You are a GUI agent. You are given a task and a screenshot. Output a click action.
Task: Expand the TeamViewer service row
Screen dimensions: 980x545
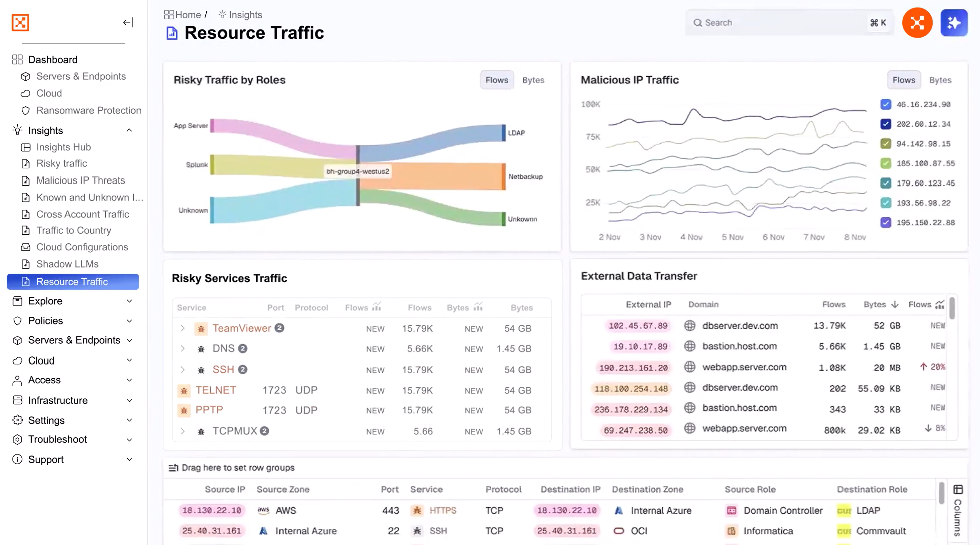(x=183, y=328)
